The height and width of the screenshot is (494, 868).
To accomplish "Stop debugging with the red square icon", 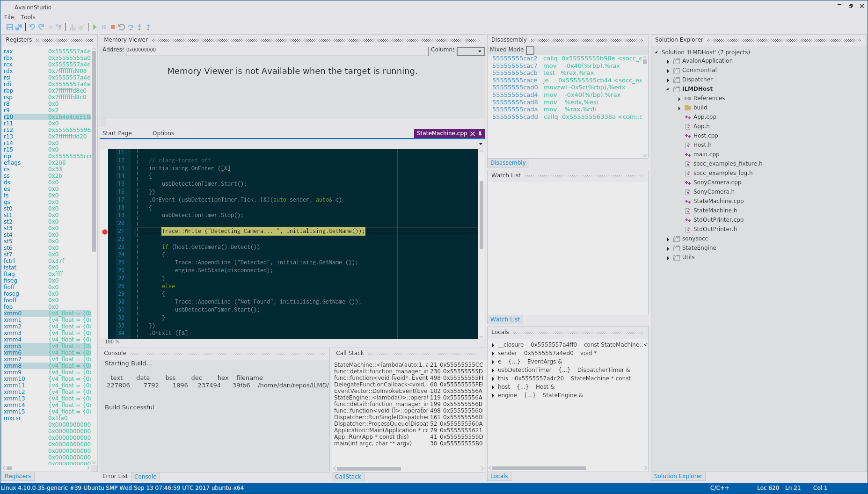I will (x=112, y=27).
